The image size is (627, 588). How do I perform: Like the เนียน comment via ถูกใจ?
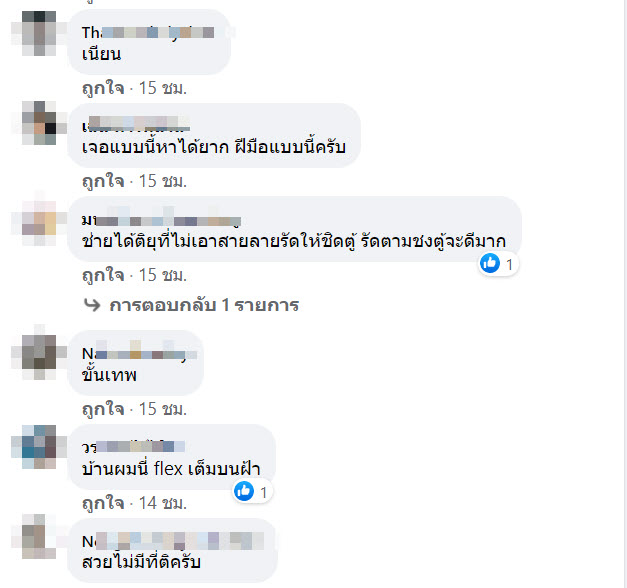[x=103, y=88]
